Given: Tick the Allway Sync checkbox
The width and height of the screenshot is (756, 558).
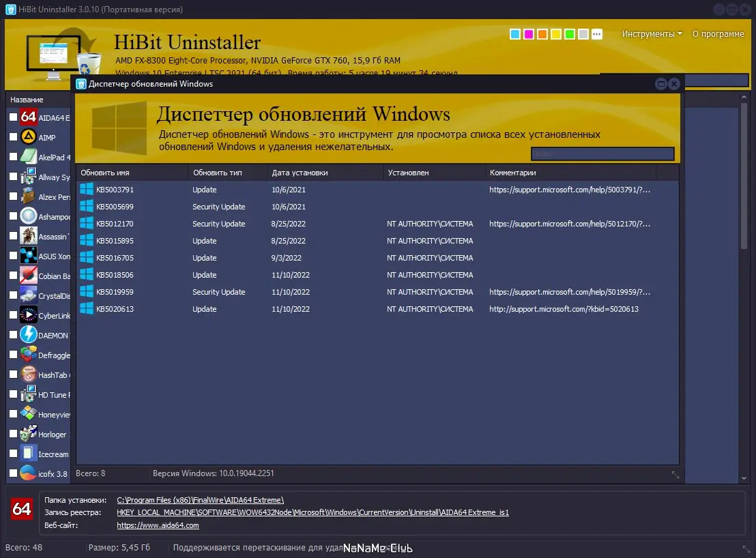Looking at the screenshot, I should click(x=14, y=177).
